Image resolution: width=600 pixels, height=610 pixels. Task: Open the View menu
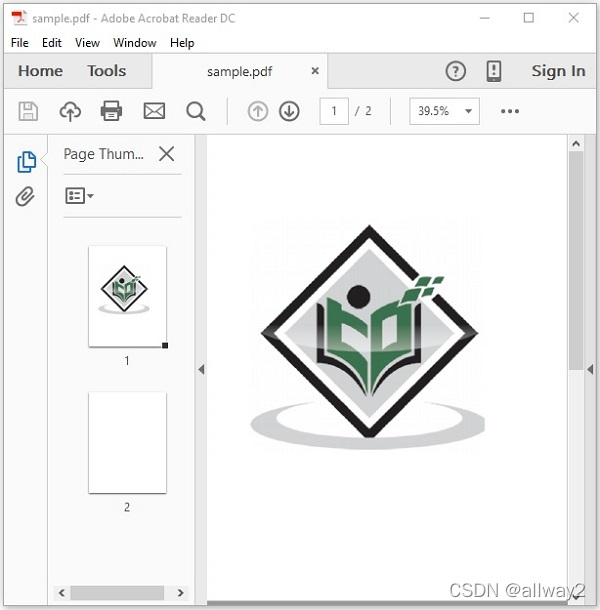pos(87,43)
